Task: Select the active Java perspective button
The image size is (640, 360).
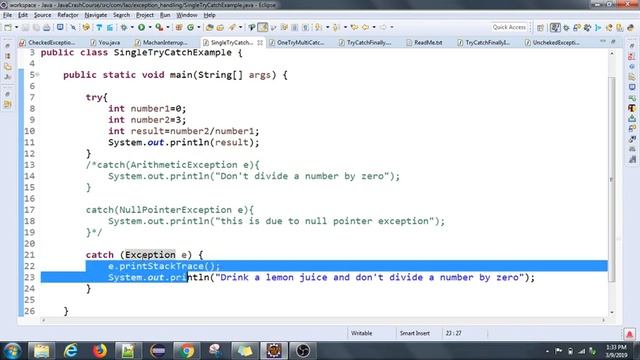Action: click(x=555, y=28)
